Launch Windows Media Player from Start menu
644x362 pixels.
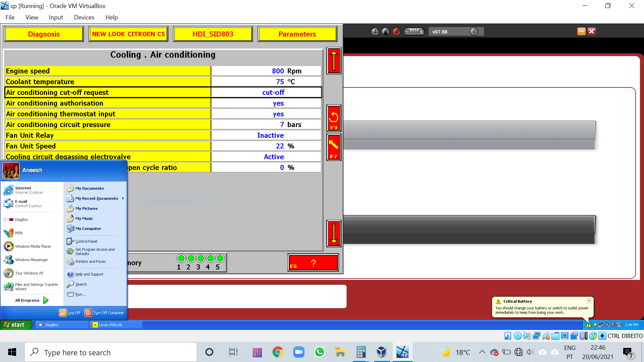point(32,246)
